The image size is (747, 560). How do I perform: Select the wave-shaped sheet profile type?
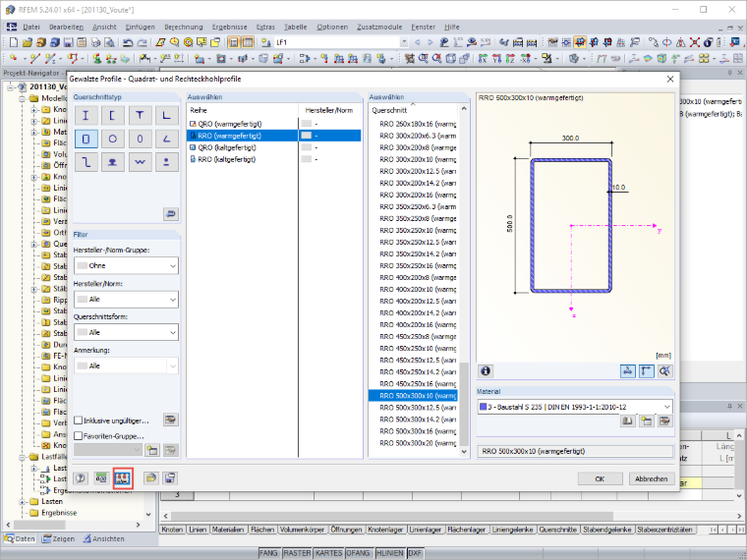(x=140, y=162)
